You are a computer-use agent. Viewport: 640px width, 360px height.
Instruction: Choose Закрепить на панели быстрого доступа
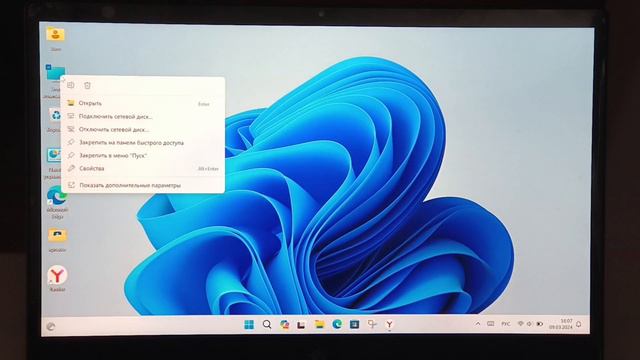[142, 142]
